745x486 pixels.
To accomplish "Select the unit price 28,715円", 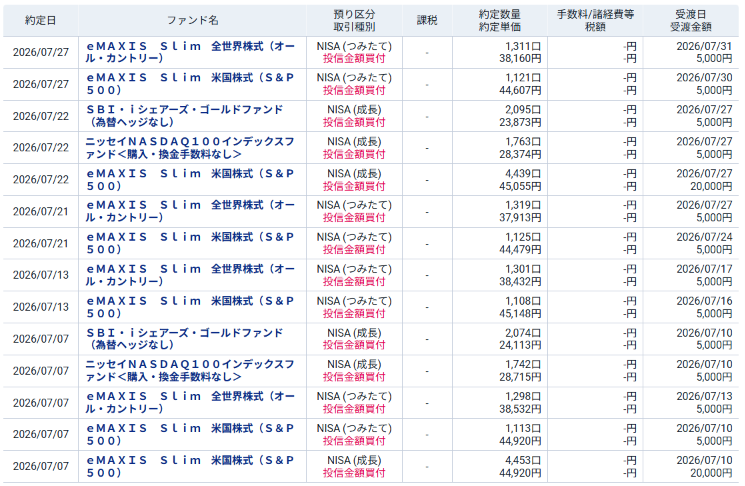I will [520, 377].
